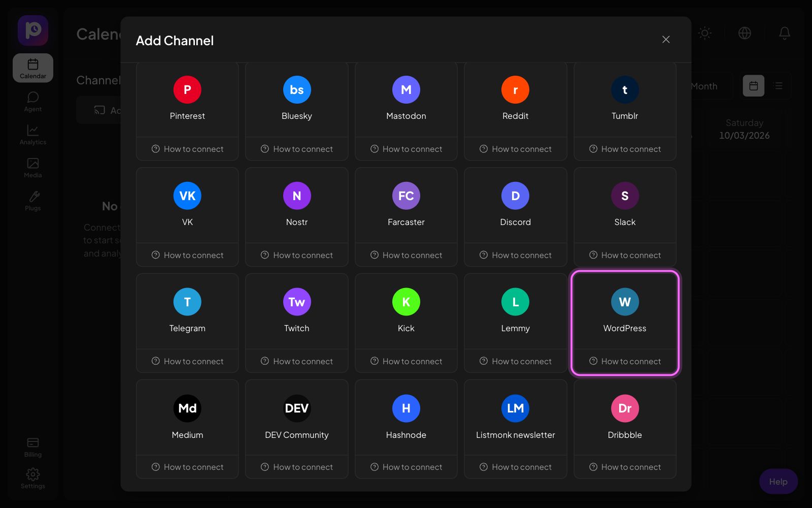Click the "Lemmy" channel name
The height and width of the screenshot is (508, 812).
[x=515, y=329]
